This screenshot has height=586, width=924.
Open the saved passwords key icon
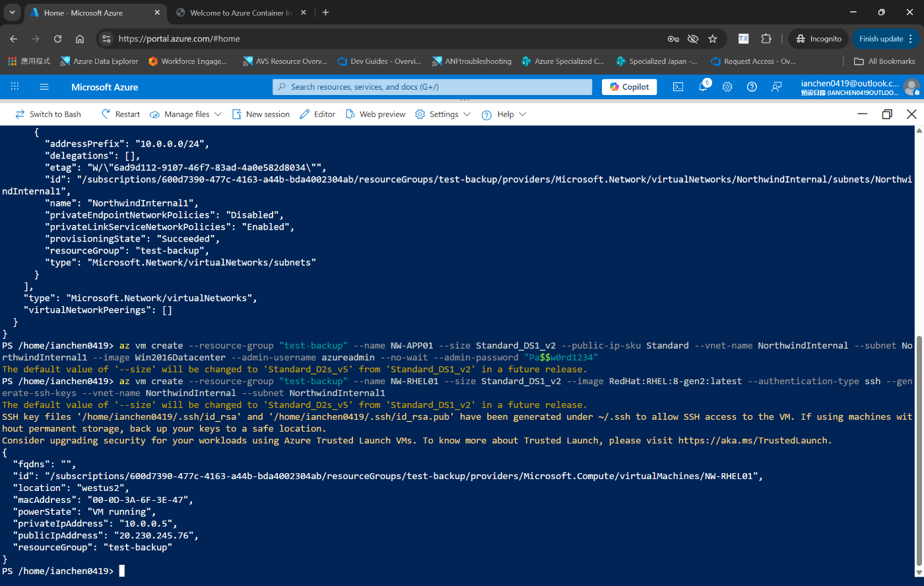coord(673,39)
